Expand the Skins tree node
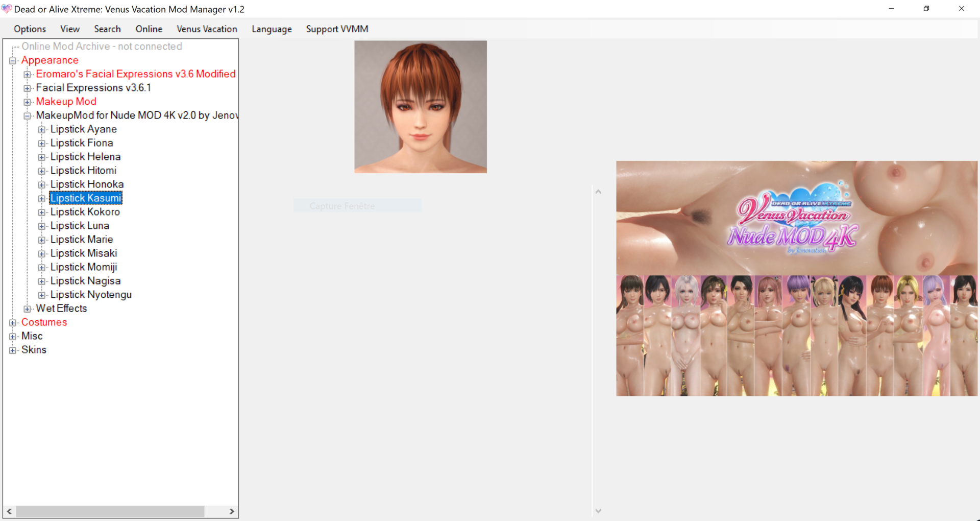Viewport: 980px width, 521px height. click(13, 350)
